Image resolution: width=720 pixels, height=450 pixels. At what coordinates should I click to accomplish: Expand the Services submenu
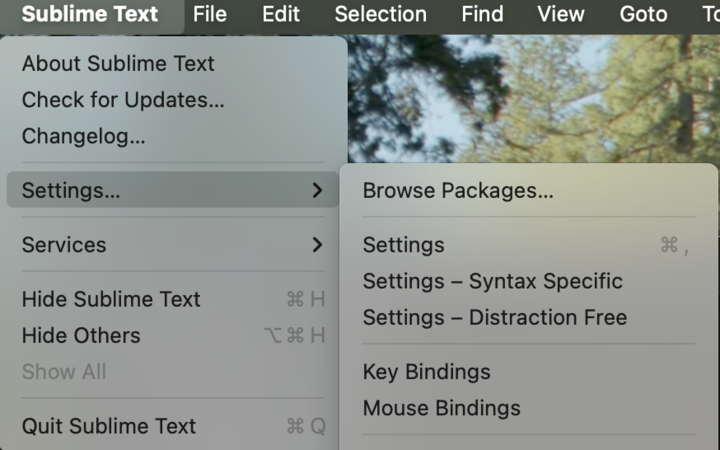[x=173, y=244]
